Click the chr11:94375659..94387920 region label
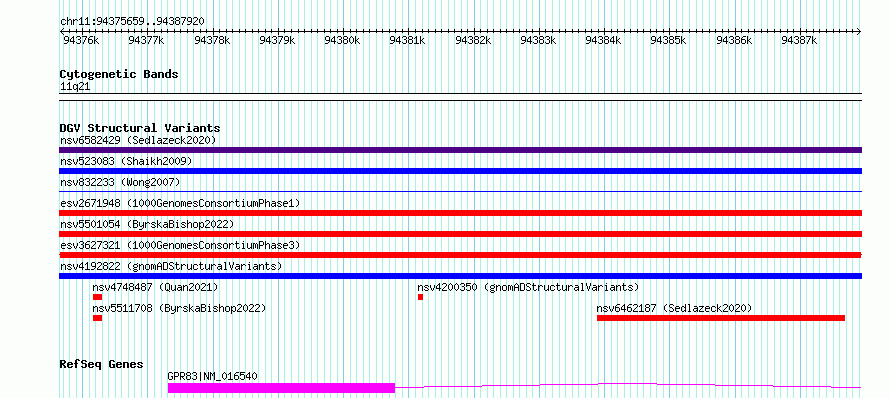890x398 pixels. (132, 22)
